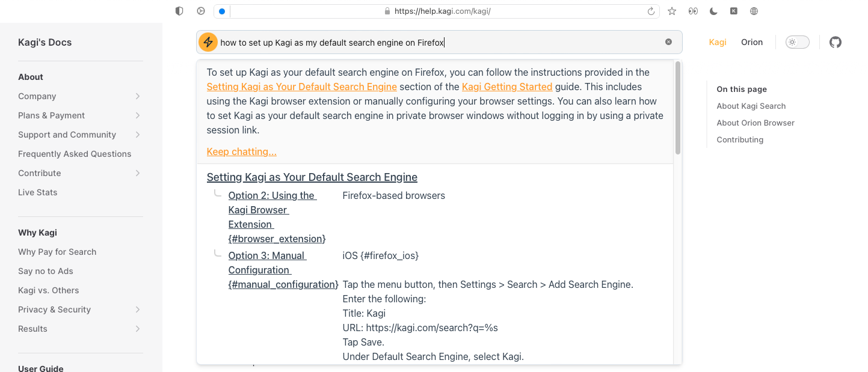The height and width of the screenshot is (372, 868).
Task: Bookmark the page with the star icon
Action: pyautogui.click(x=672, y=11)
